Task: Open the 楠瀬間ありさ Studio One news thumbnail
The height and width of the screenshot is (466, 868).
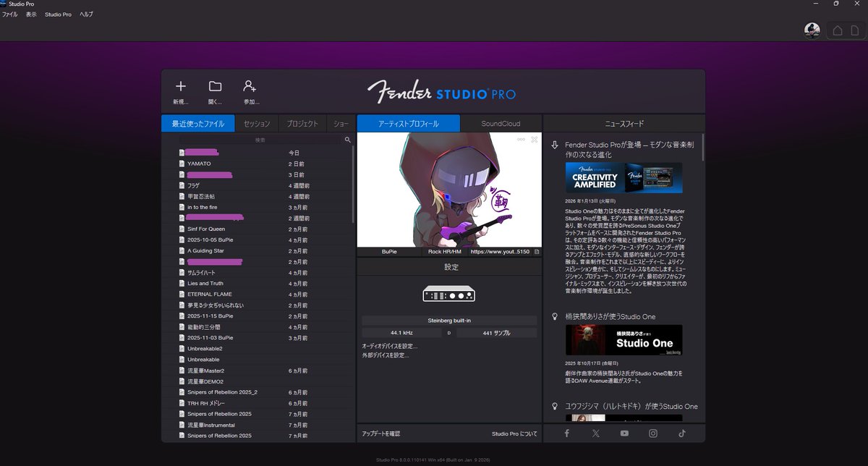Action: (x=624, y=339)
